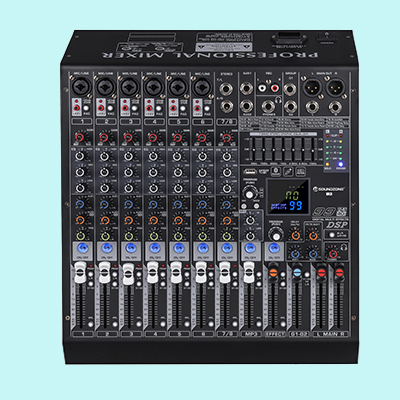Select the DSP effects display screen
This screenshot has height=400, width=400.
[x=288, y=198]
